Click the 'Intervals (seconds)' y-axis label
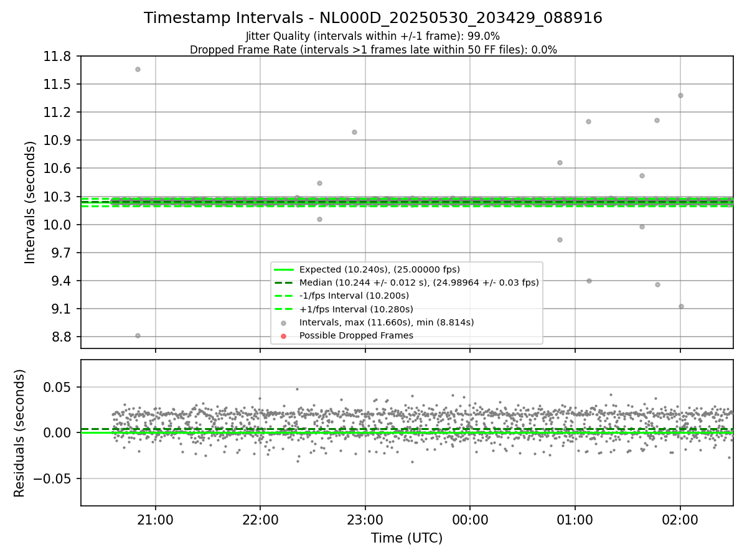 point(31,202)
